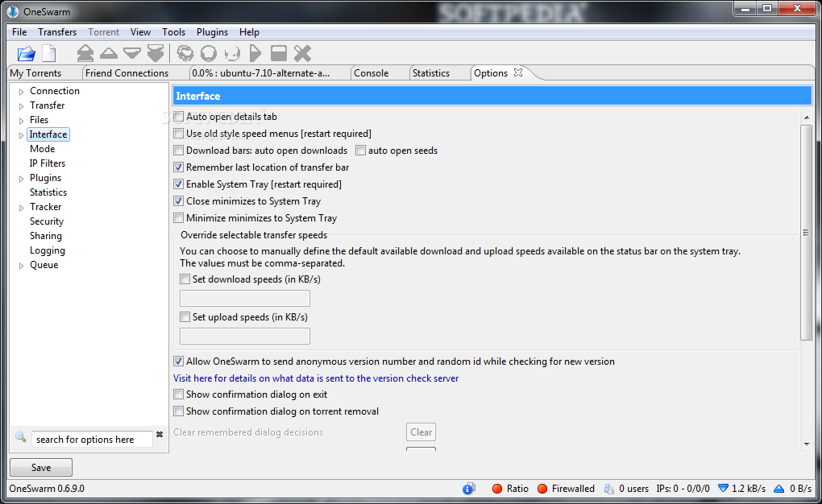Expand the Tracker tree node
This screenshot has width=822, height=504.
22,208
